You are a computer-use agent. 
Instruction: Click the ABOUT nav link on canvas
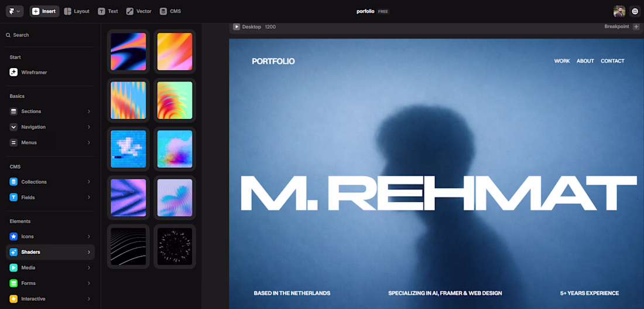(585, 61)
